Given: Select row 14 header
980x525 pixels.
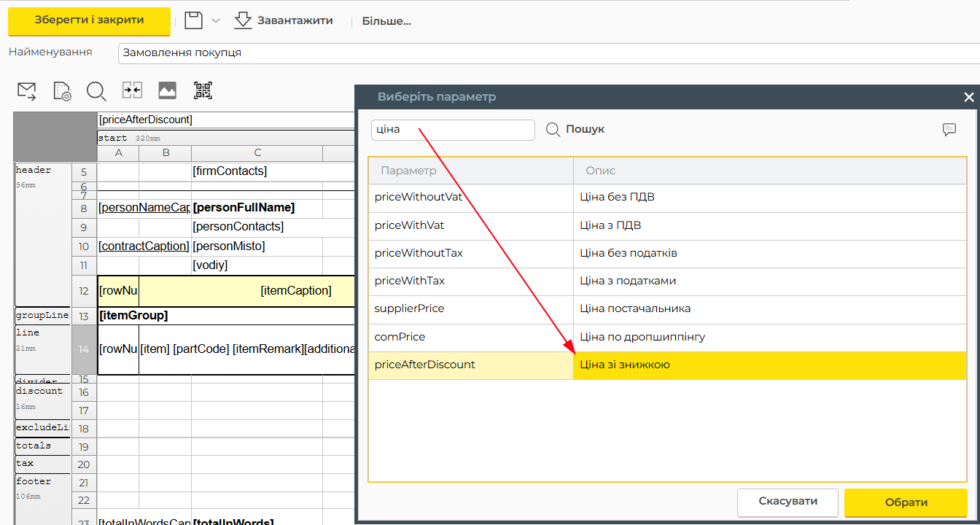Looking at the screenshot, I should point(84,350).
